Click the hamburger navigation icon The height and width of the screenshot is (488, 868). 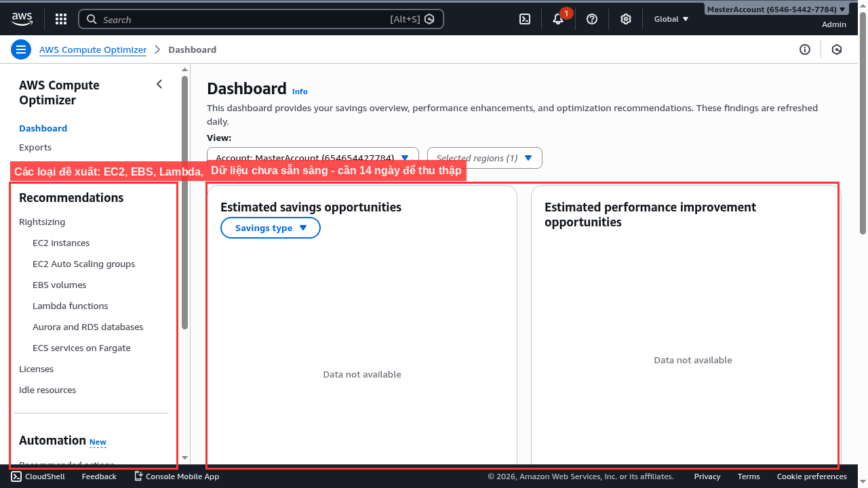point(21,49)
